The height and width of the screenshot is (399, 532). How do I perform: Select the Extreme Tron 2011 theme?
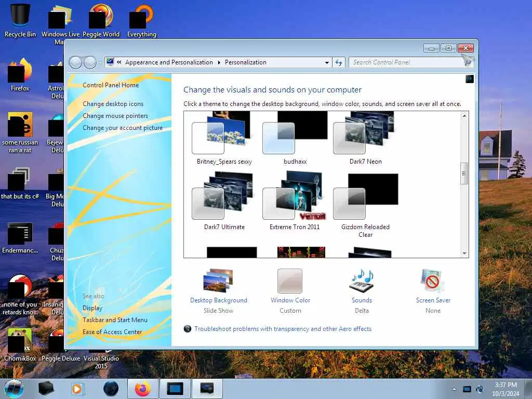(x=295, y=201)
